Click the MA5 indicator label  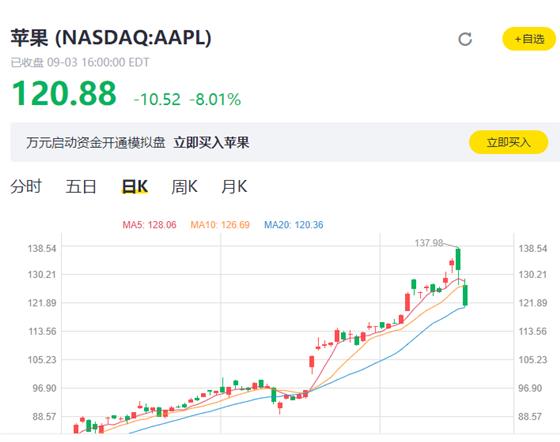[149, 225]
